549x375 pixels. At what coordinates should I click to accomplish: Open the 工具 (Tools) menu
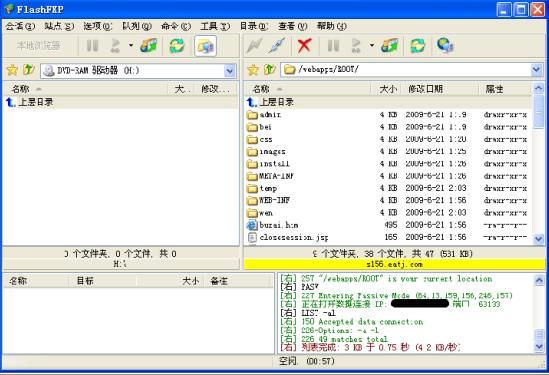point(215,26)
